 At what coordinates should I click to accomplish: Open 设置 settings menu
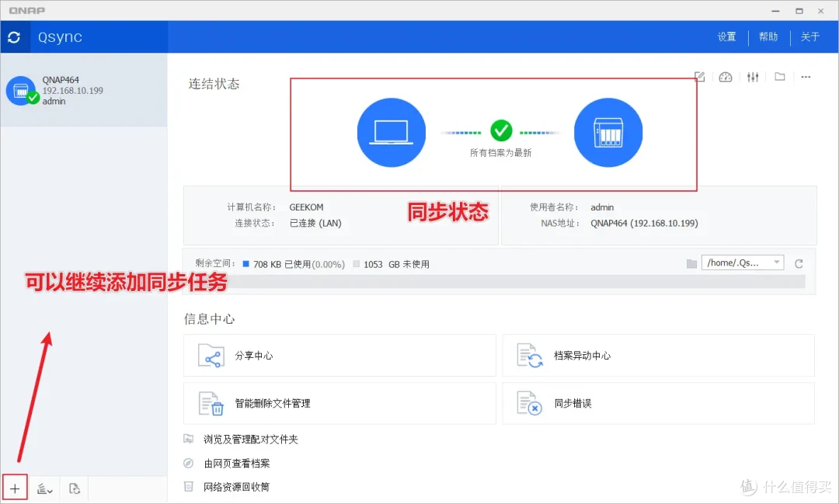726,37
